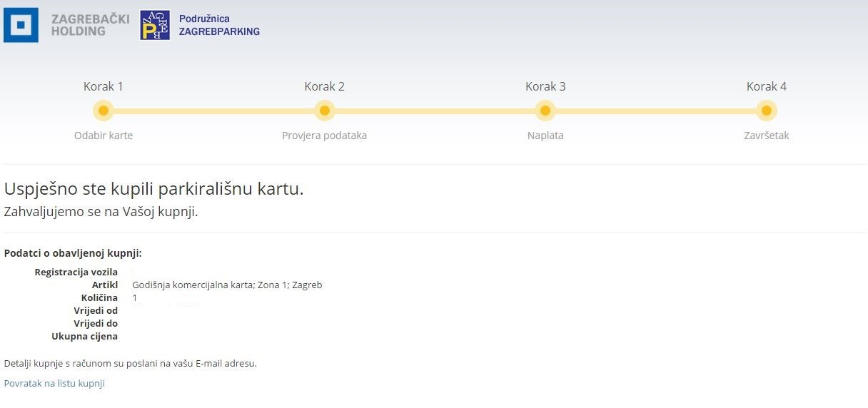Screen dimensions: 868x408
Task: Go to the Odabir karte step label
Action: pos(104,136)
